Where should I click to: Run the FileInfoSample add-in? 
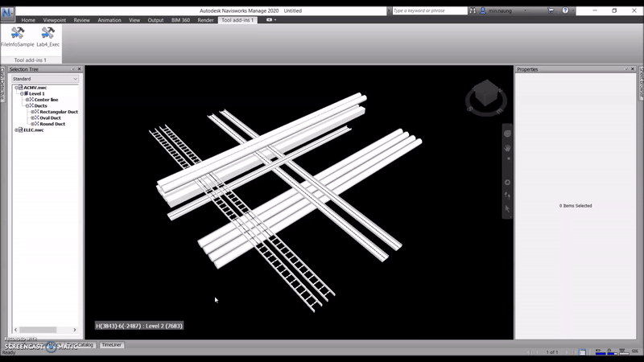17,37
